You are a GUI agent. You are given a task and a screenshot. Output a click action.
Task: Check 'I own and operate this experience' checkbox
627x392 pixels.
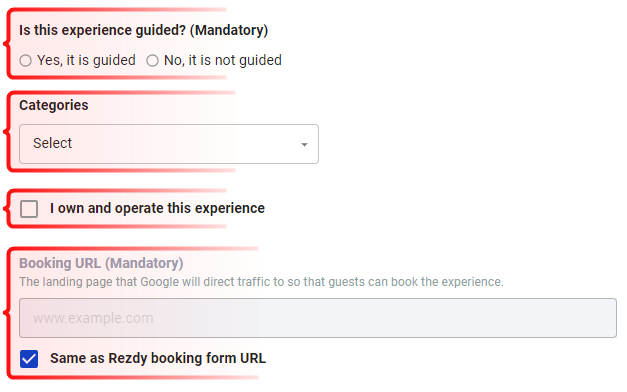click(x=29, y=209)
